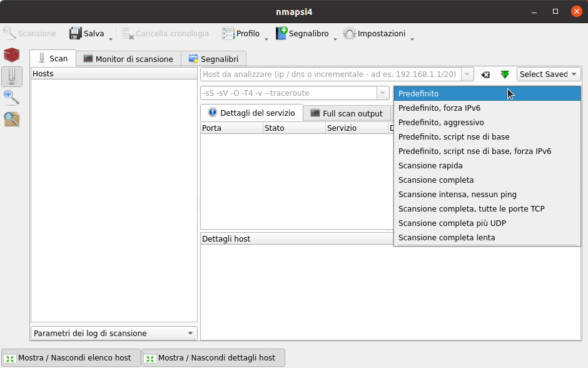Click the red cube sidebar icon

coord(12,55)
